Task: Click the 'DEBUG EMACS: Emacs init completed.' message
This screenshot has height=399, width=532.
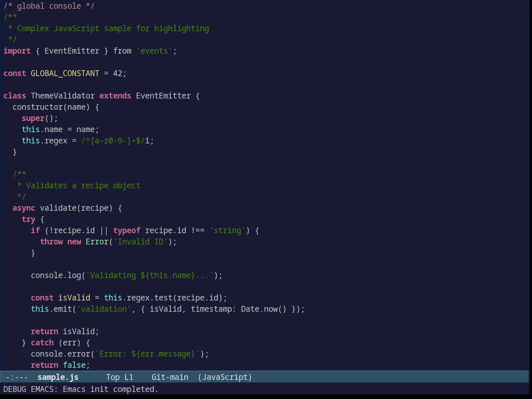Action: 81,389
